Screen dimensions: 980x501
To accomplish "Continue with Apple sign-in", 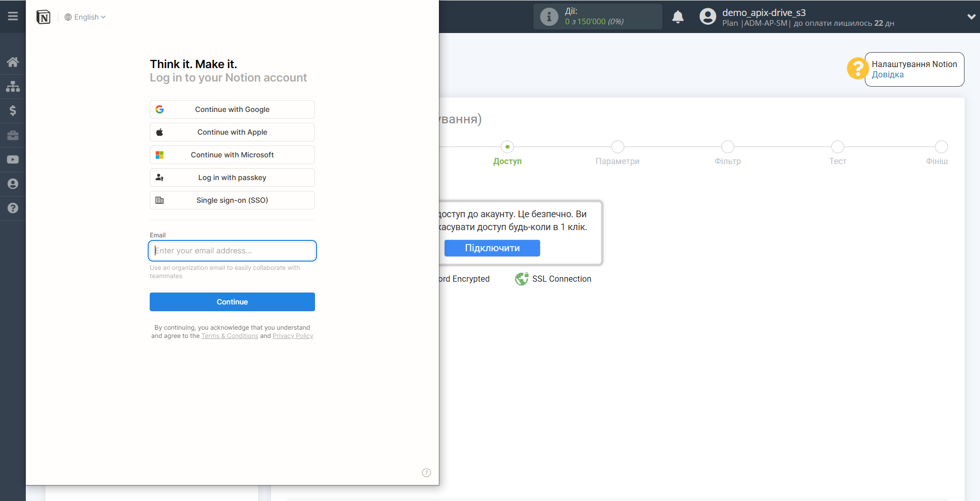I will point(232,132).
